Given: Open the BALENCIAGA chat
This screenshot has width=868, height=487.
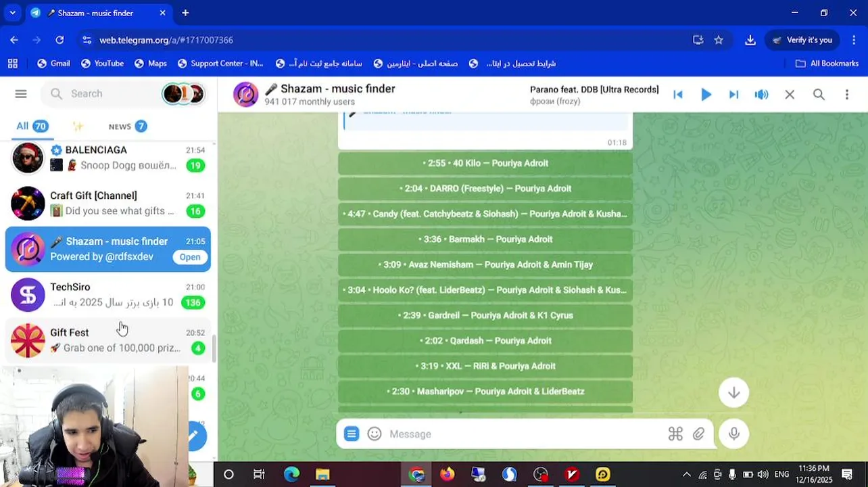Looking at the screenshot, I should tap(108, 158).
